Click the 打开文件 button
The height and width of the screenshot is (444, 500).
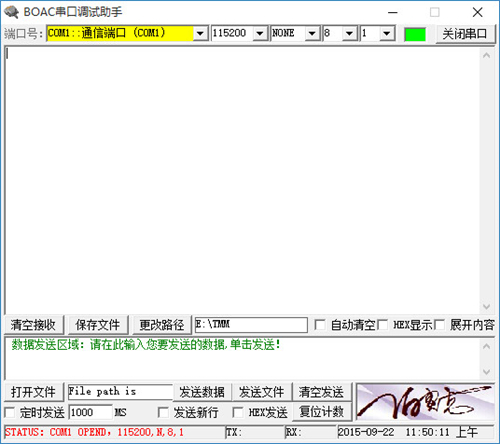click(34, 392)
